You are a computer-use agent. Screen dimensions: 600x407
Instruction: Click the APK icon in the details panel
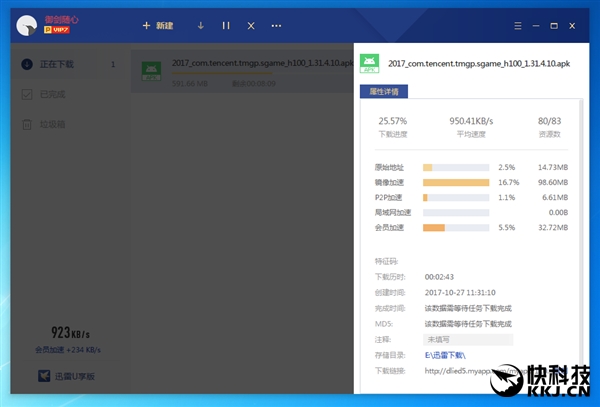tap(369, 63)
